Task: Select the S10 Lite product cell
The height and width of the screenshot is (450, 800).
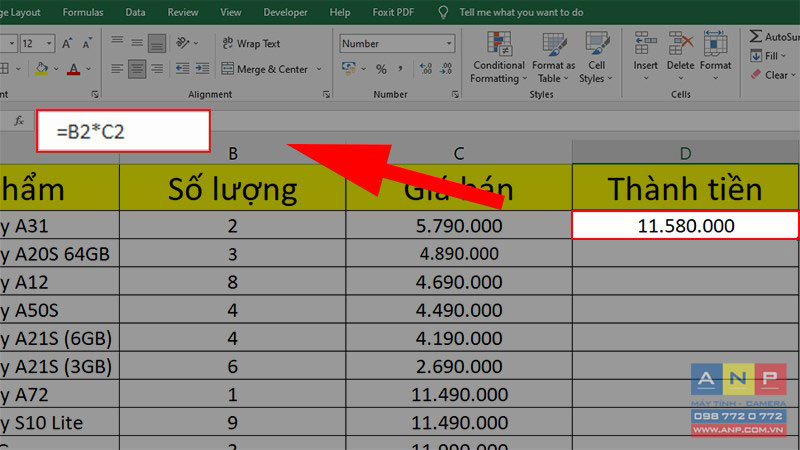Action: (60, 422)
